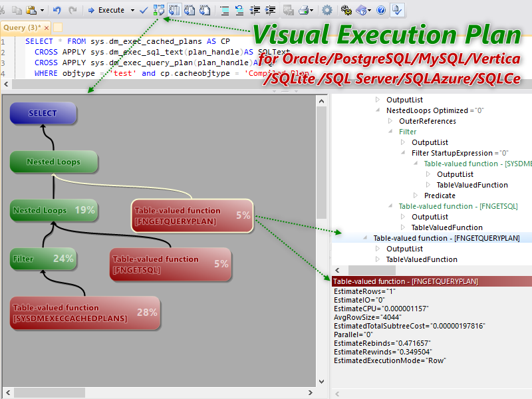Expand the first OutputList tree node
Image resolution: width=532 pixels, height=399 pixels.
point(378,99)
